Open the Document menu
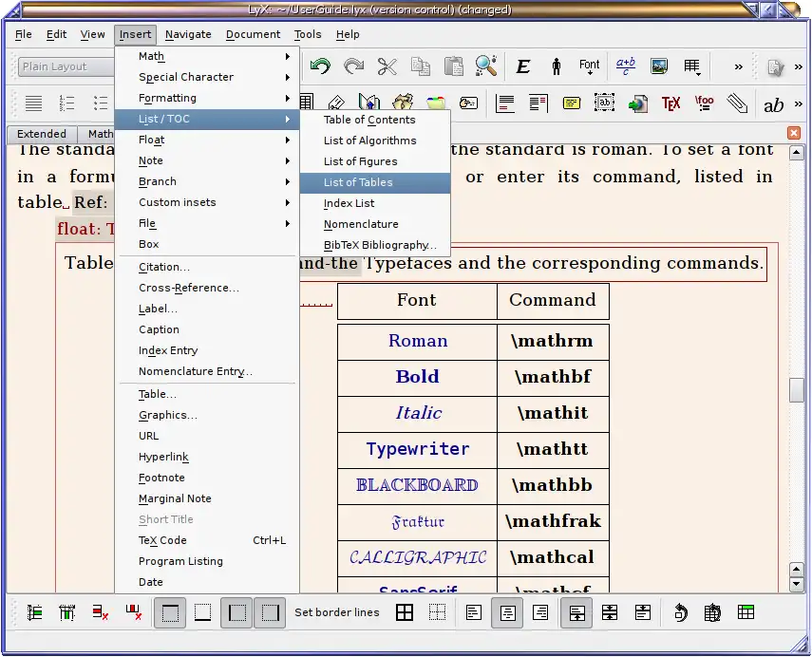Image resolution: width=812 pixels, height=657 pixels. 253,34
